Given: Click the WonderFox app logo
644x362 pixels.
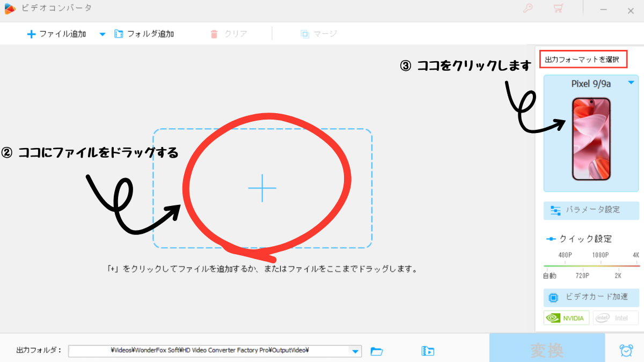Looking at the screenshot, I should (9, 9).
